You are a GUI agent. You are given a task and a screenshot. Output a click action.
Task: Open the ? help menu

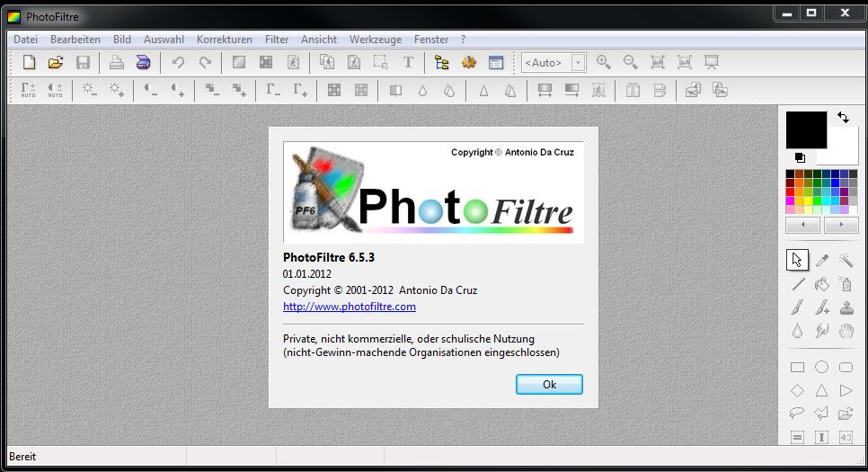(463, 40)
